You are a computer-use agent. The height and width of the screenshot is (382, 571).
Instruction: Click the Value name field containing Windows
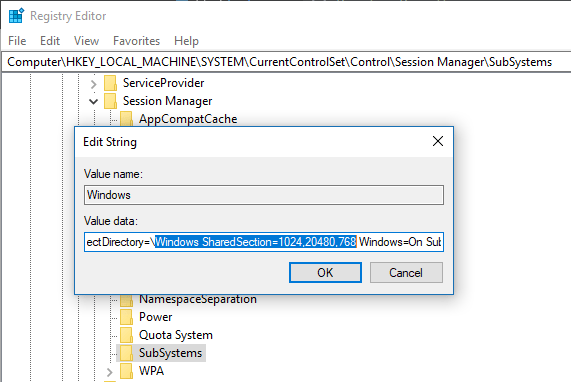coord(264,195)
